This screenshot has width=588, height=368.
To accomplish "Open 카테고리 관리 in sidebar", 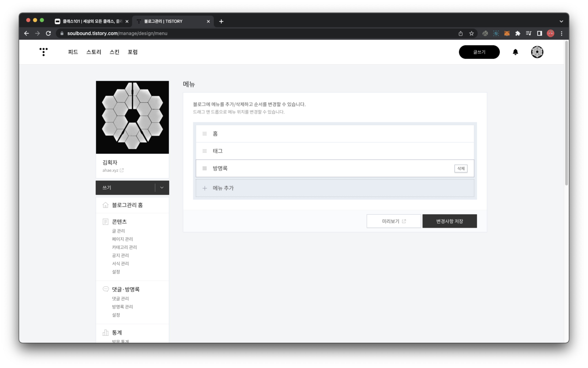I will click(x=124, y=247).
